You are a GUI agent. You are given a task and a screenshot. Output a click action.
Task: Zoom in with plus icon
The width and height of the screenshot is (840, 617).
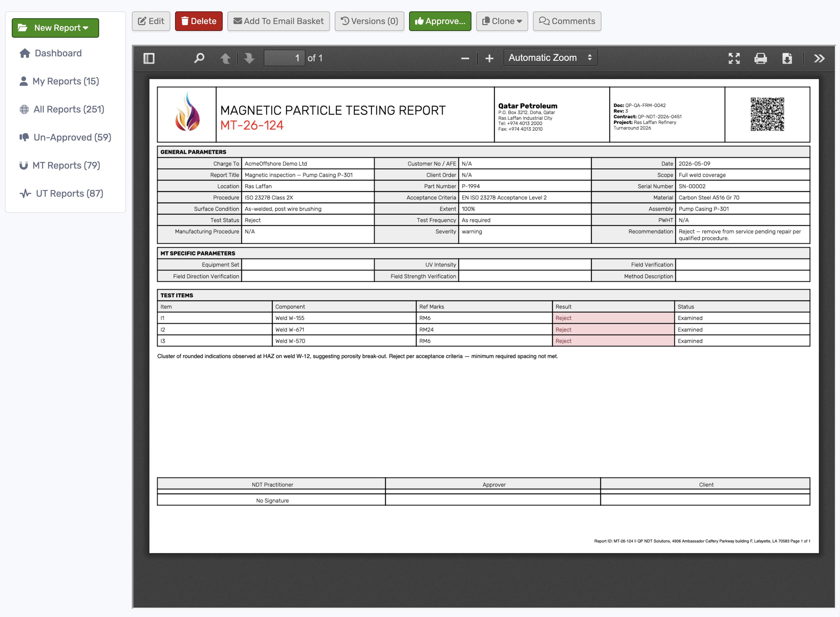pyautogui.click(x=489, y=58)
